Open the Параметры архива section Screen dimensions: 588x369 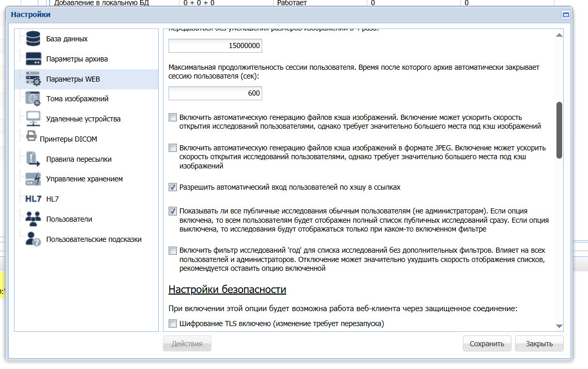[x=77, y=59]
